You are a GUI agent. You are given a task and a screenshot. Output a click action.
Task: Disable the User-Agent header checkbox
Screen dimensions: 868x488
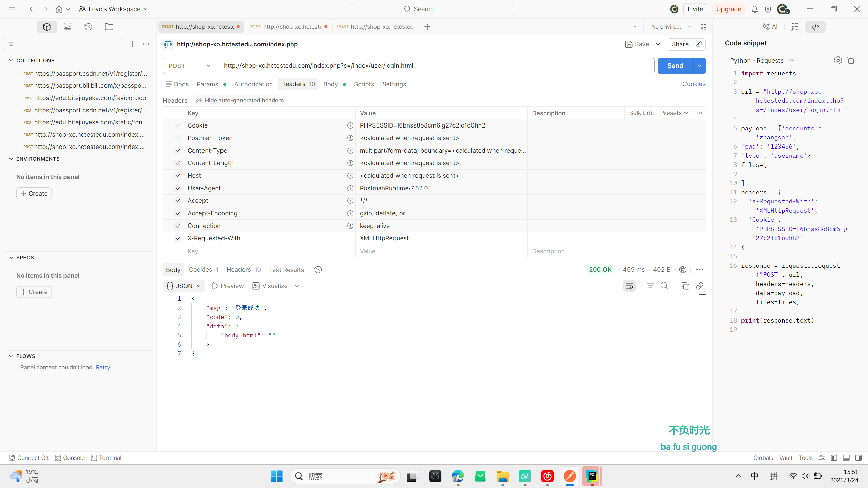[178, 188]
